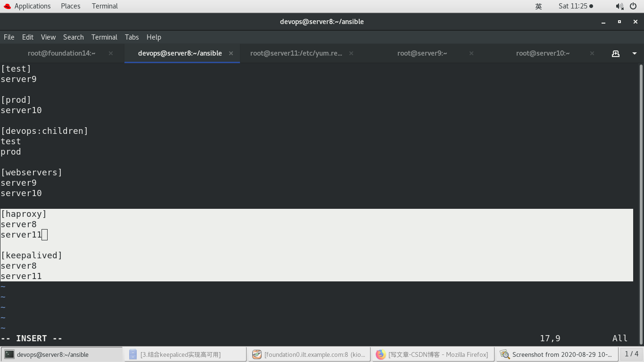Click the power icon in the top panel
Image resolution: width=644 pixels, height=362 pixels.
click(x=633, y=6)
